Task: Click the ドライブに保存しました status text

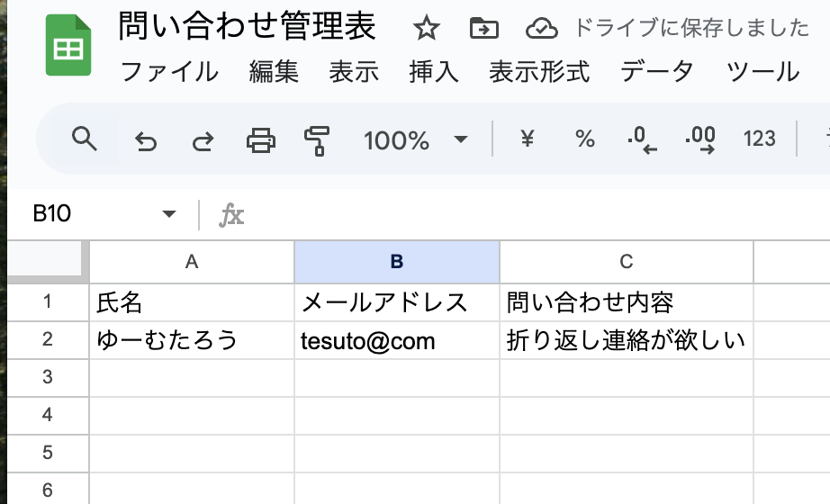Action: click(691, 29)
